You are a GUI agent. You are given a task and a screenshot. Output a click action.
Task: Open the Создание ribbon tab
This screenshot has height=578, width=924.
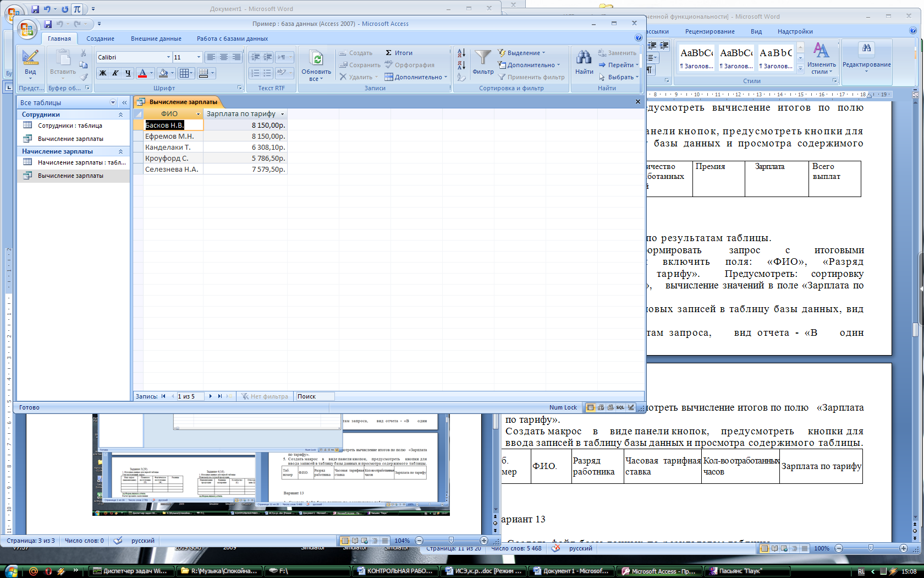click(100, 39)
